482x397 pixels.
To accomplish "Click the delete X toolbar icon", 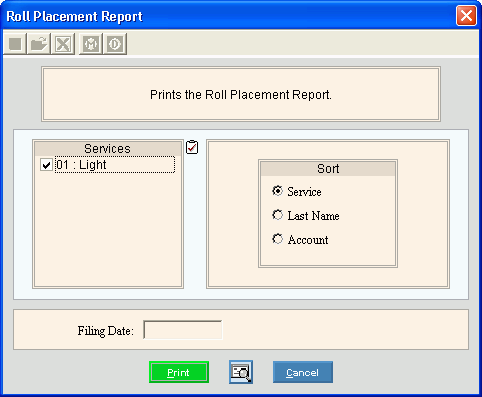I will point(63,44).
